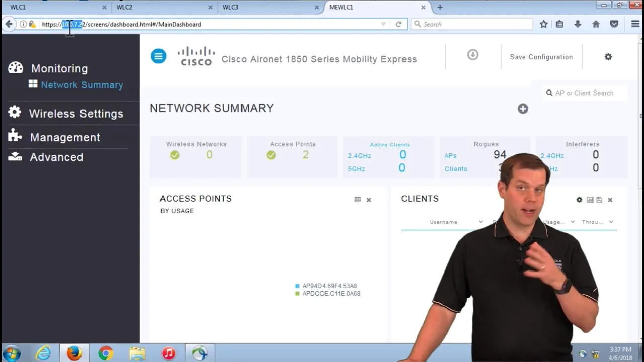Open iTunes from taskbar
Viewport: 644px width, 362px height.
pos(169,353)
